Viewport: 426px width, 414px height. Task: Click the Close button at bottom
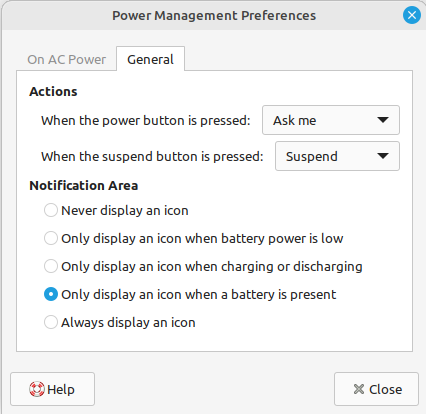tap(376, 389)
